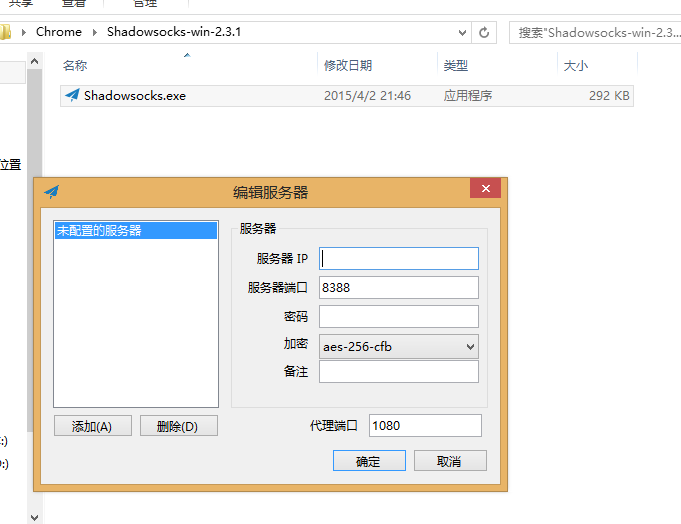Click the refresh icon beside the address bar
The image size is (681, 524).
coord(484,33)
